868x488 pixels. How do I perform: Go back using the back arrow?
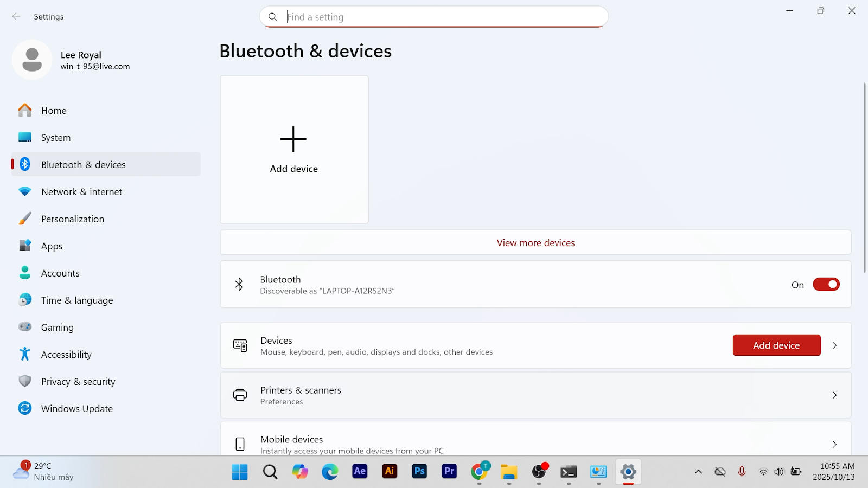pyautogui.click(x=16, y=17)
